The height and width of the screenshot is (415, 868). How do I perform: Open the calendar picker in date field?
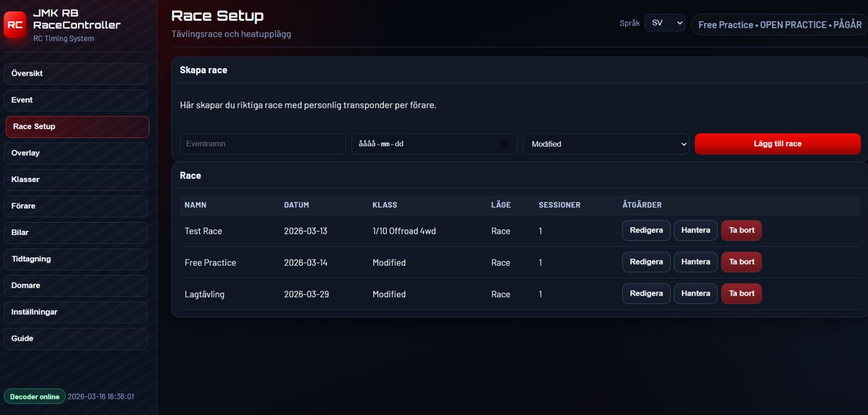pyautogui.click(x=506, y=144)
